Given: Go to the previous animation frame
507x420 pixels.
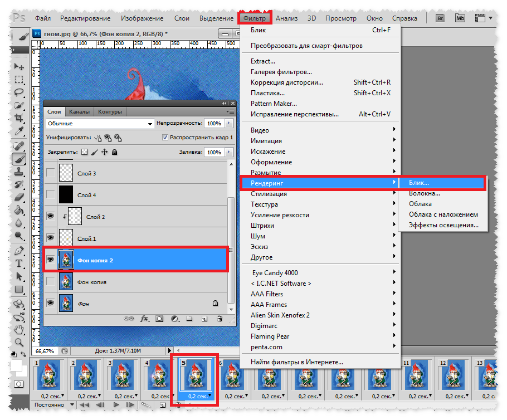Looking at the screenshot, I should click(x=100, y=405).
